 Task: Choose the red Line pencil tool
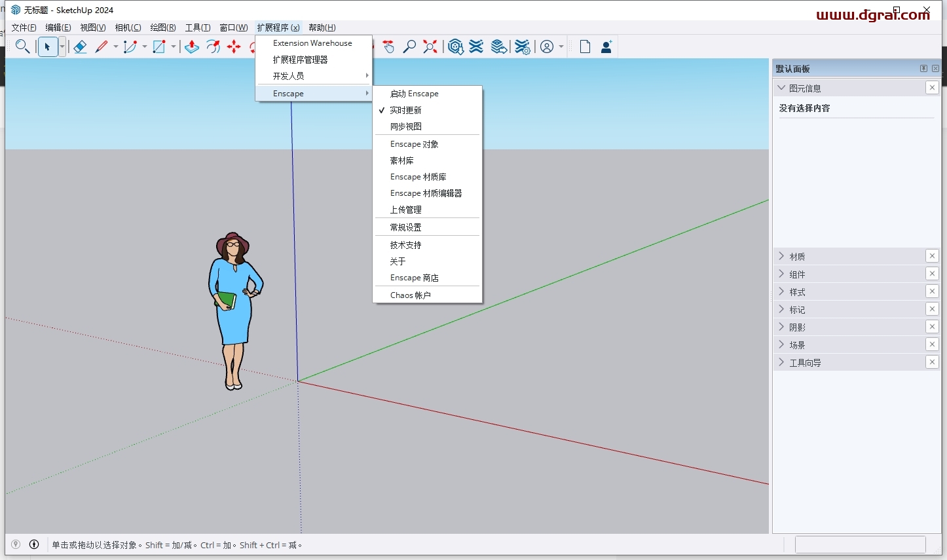102,47
